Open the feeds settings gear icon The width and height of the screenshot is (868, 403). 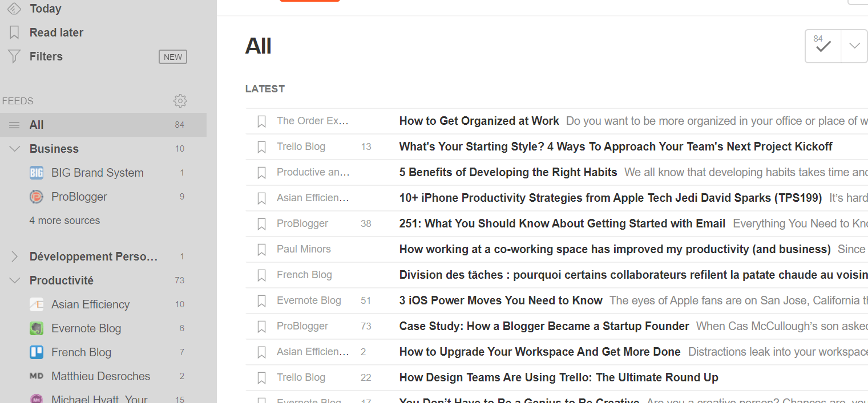coord(180,101)
